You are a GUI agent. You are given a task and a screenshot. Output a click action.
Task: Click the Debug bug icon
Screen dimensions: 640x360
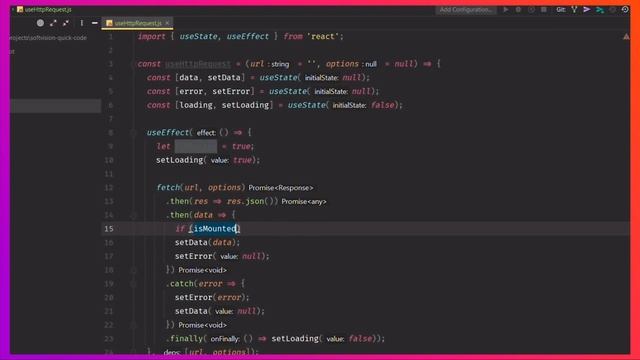(518, 9)
